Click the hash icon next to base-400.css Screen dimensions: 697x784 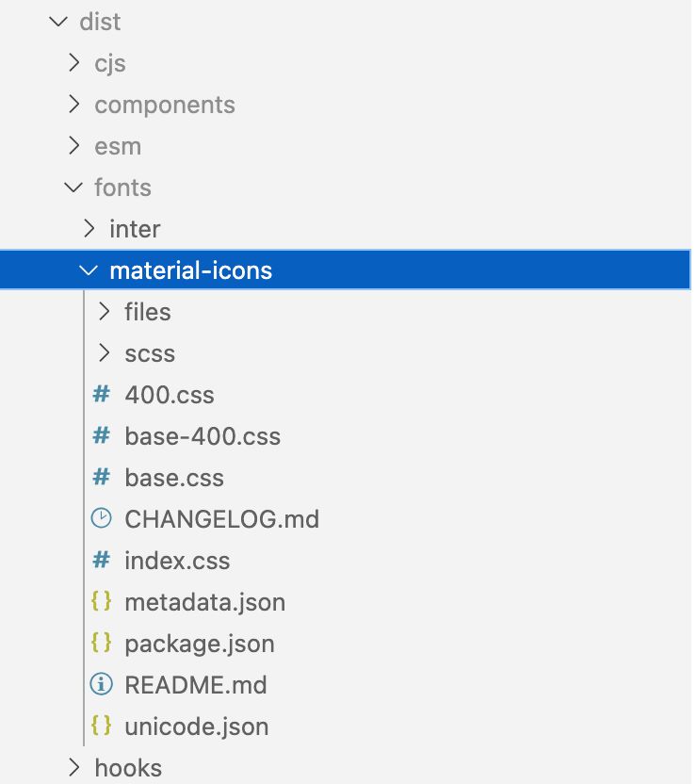(x=102, y=436)
